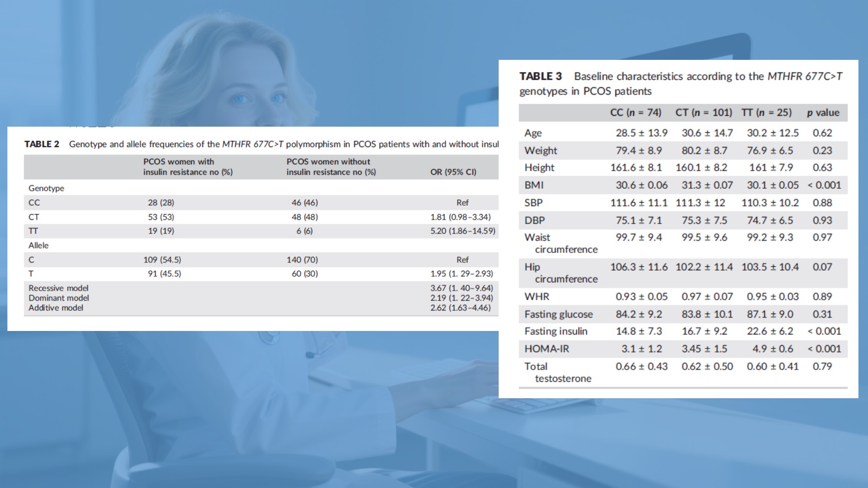Select the CC genotype row in Table 2
Image resolution: width=868 pixels, height=488 pixels.
[34, 203]
